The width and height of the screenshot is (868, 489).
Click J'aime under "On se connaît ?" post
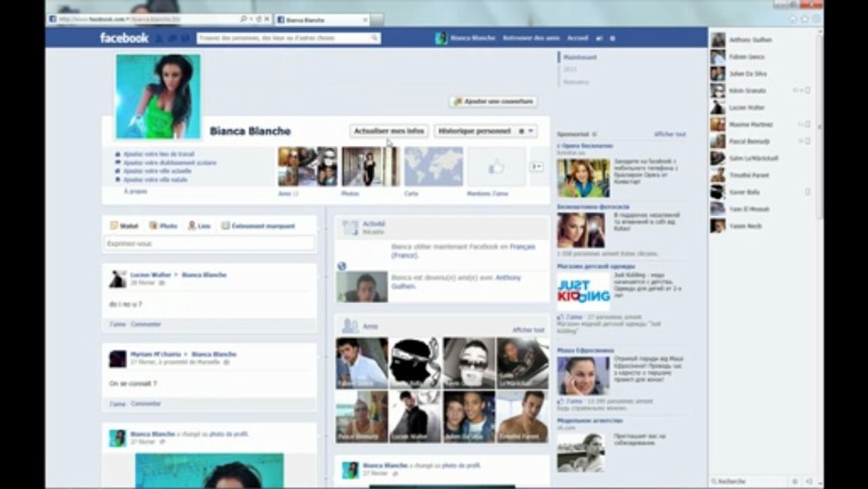(118, 404)
